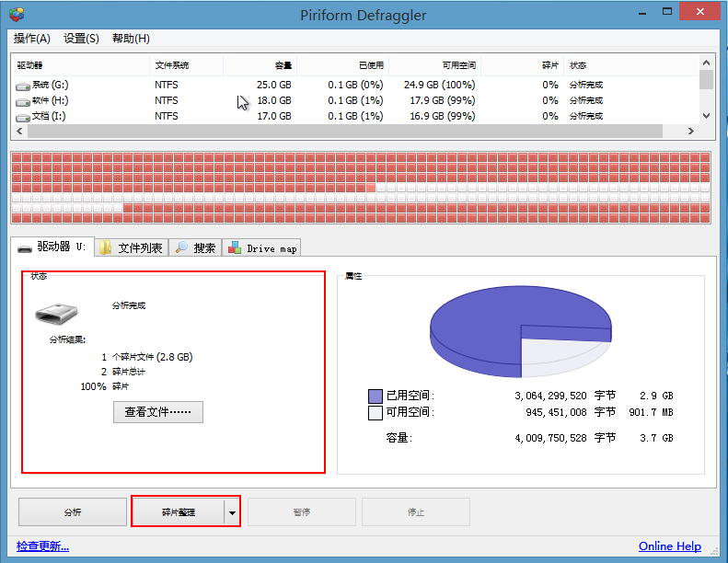Click the Defraggler app icon in title bar
Image resolution: width=728 pixels, height=563 pixels.
point(17,15)
